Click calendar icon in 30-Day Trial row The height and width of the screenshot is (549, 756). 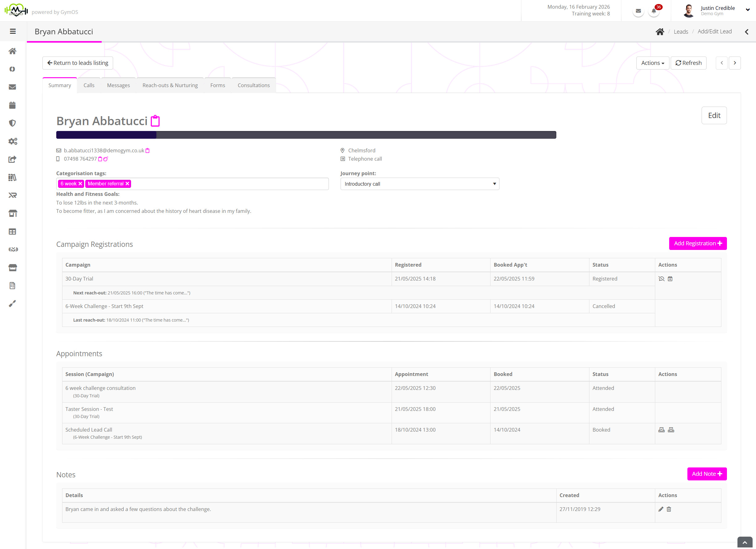pos(670,279)
